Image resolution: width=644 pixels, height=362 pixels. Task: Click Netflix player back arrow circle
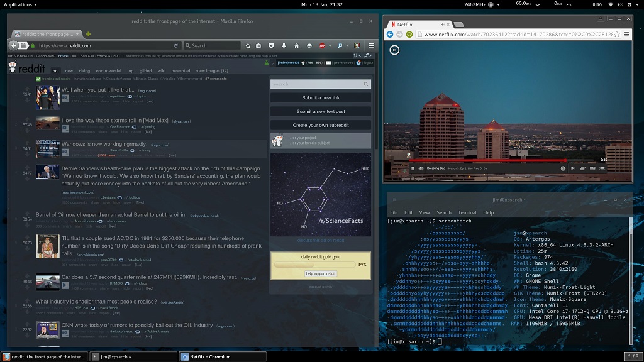(394, 50)
